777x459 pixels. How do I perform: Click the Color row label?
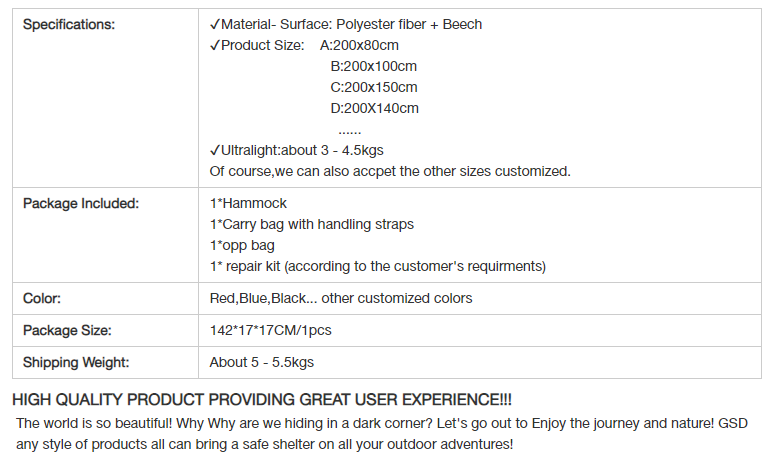(x=42, y=298)
